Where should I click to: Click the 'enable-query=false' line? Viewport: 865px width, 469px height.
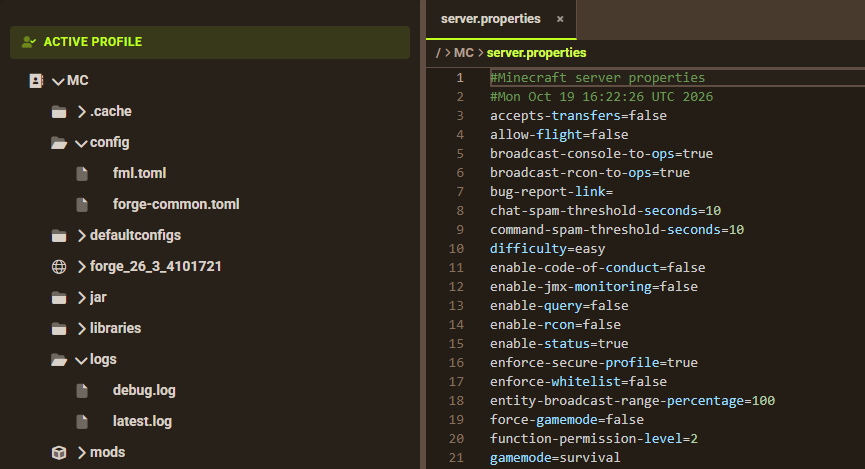tap(559, 306)
